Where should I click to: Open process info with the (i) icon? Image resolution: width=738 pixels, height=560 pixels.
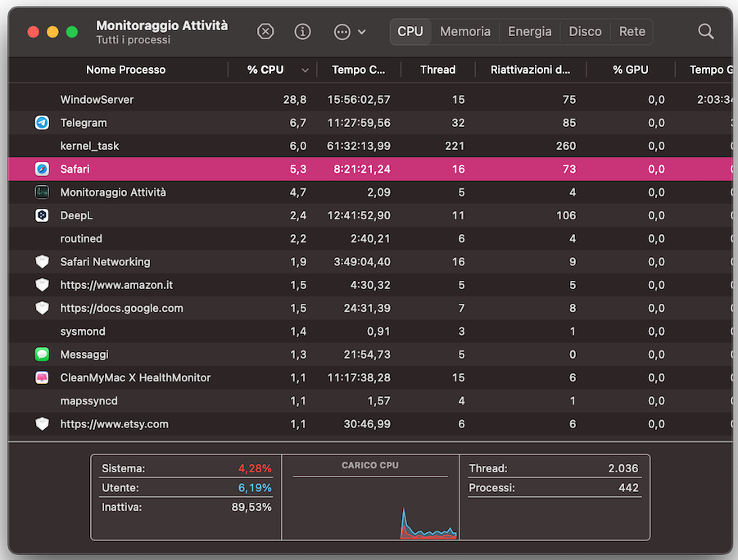(303, 32)
